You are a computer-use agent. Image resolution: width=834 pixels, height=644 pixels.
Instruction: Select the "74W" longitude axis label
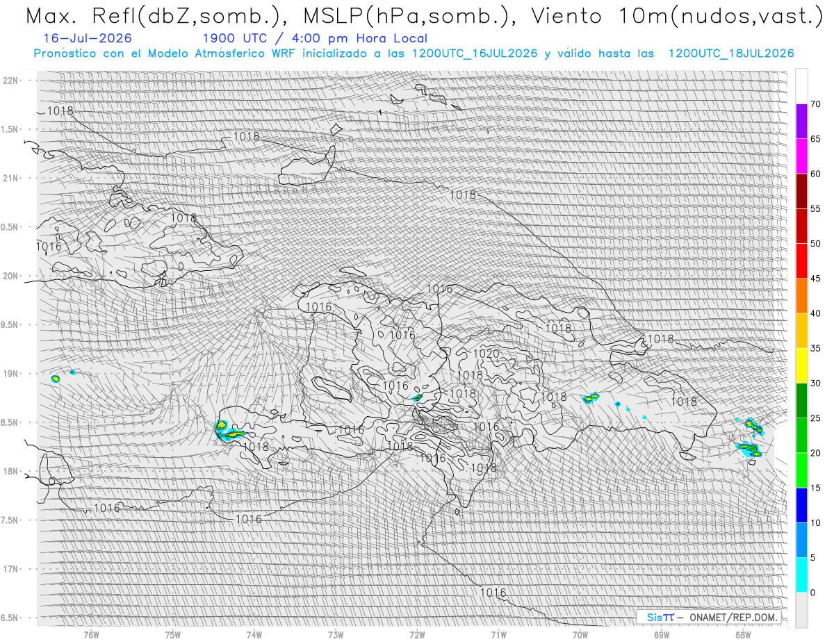254,634
